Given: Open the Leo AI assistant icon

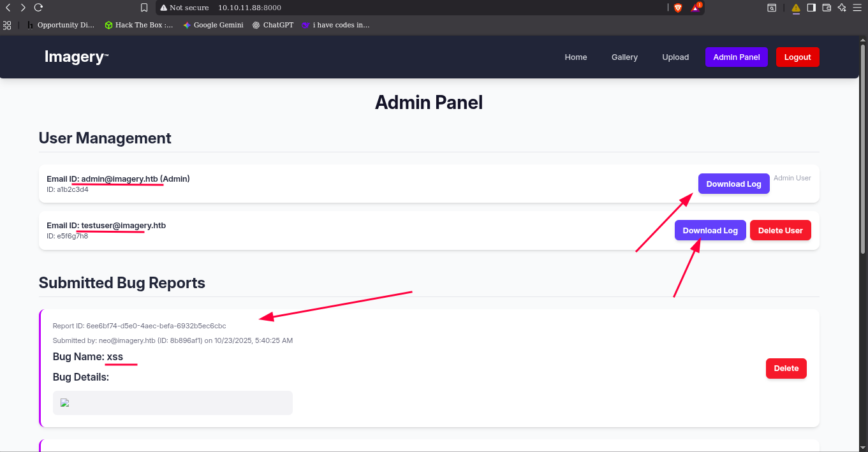Looking at the screenshot, I should coord(842,8).
